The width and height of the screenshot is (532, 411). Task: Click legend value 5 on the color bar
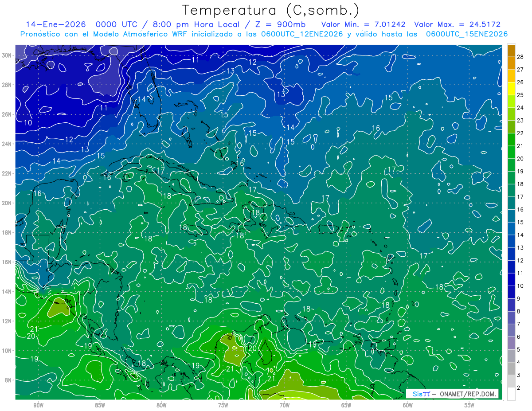pos(519,350)
